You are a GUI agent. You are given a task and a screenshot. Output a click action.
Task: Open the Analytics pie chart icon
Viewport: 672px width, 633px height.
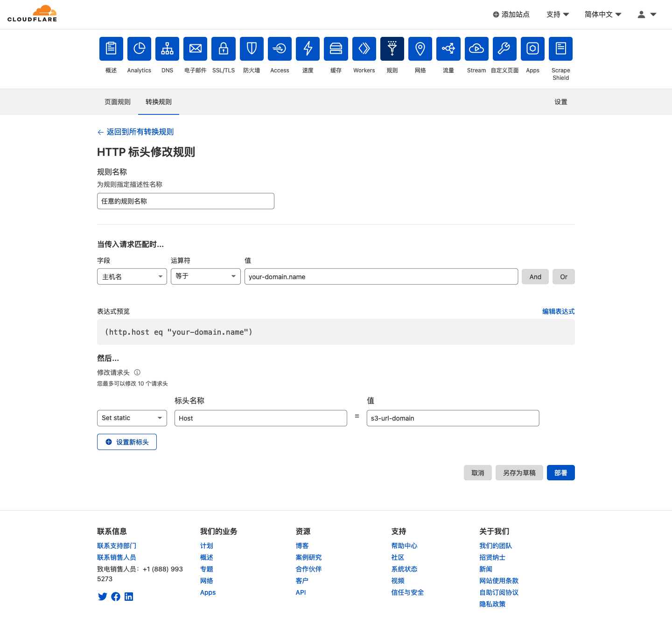(x=139, y=49)
